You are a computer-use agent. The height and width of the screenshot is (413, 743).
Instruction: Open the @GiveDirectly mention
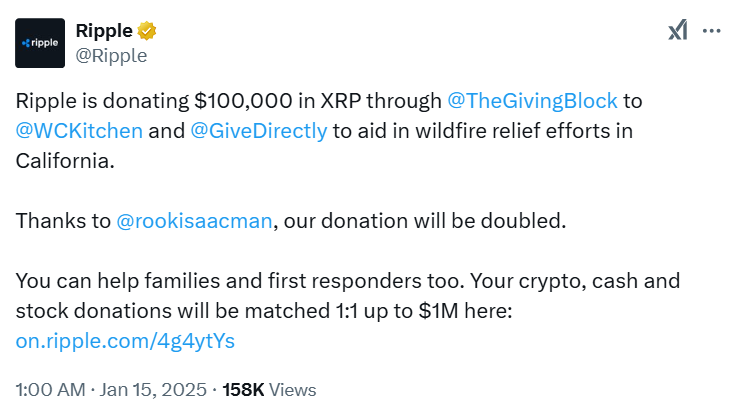[259, 131]
